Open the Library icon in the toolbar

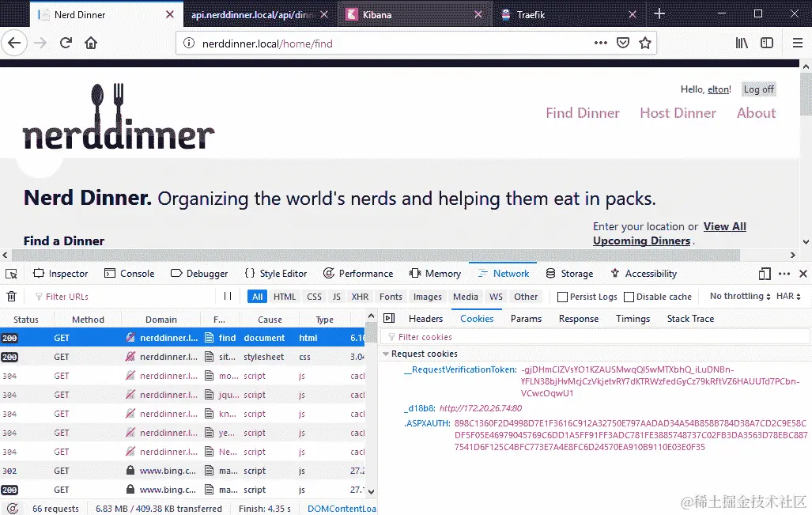(x=742, y=43)
